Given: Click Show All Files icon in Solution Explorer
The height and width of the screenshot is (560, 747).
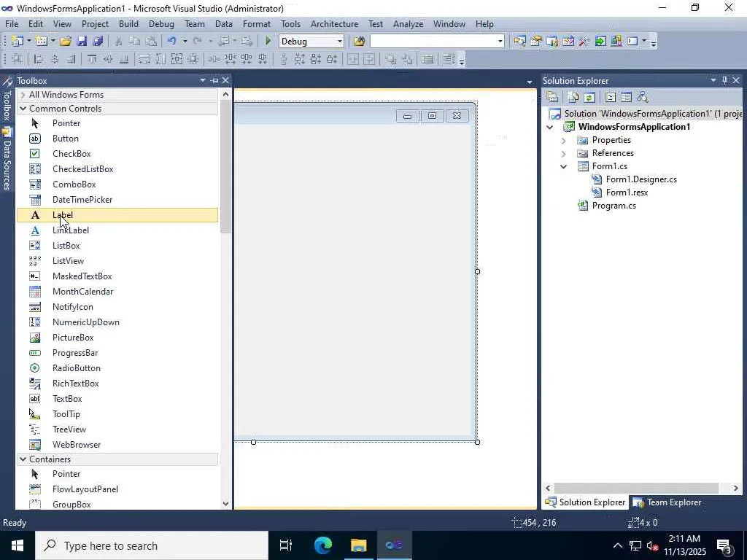Looking at the screenshot, I should 573,98.
